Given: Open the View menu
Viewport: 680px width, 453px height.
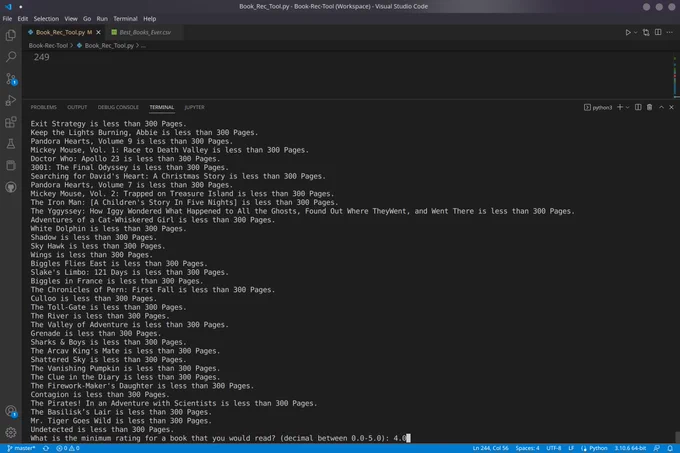Looking at the screenshot, I should 71,19.
